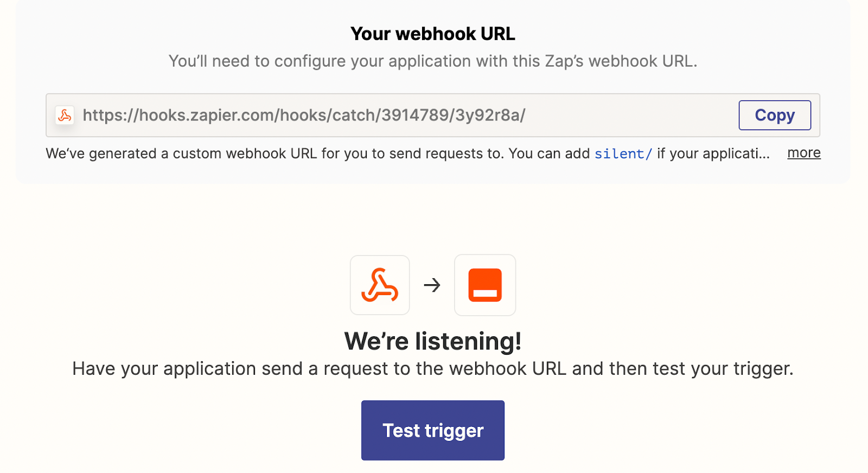This screenshot has height=473, width=868.
Task: Open the more link in the description
Action: (x=803, y=154)
